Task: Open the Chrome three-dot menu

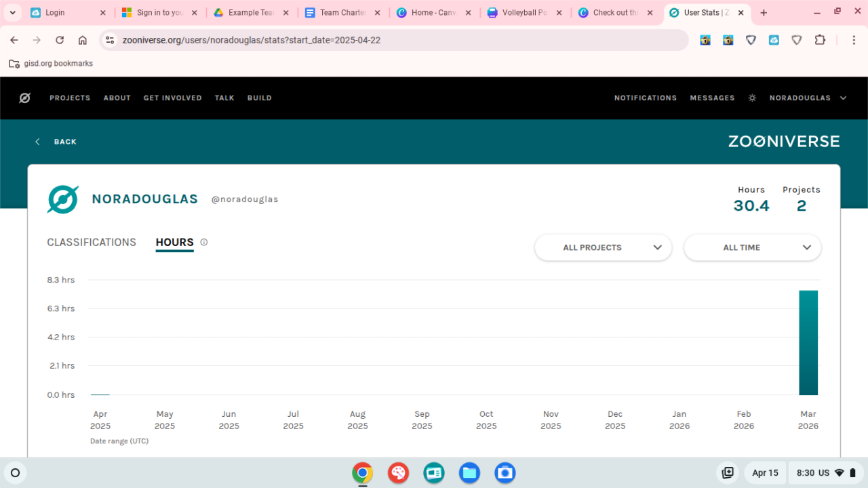Action: pos(854,40)
